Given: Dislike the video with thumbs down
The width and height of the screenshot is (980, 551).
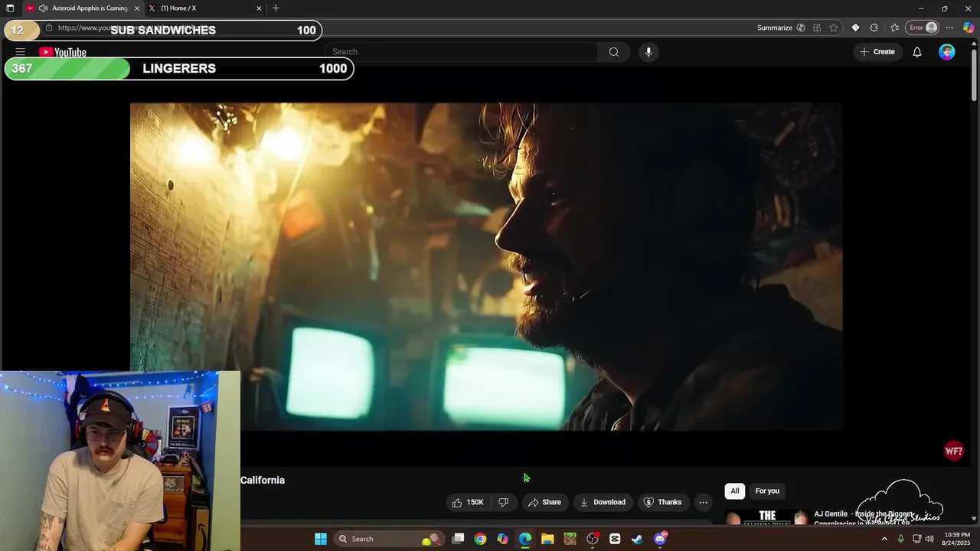Looking at the screenshot, I should click(504, 502).
